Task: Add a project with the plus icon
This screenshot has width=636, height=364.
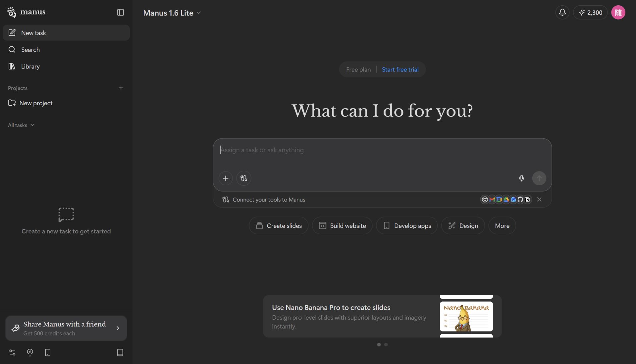Action: (x=121, y=88)
